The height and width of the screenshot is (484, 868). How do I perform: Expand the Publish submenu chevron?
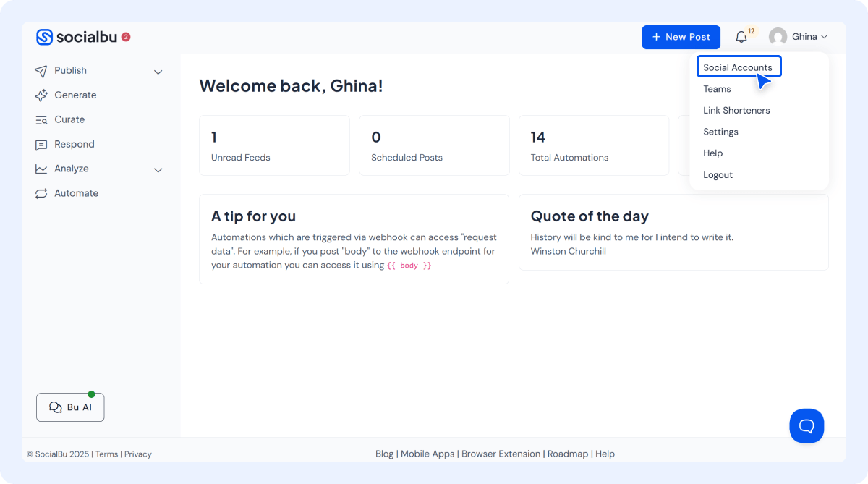tap(158, 72)
